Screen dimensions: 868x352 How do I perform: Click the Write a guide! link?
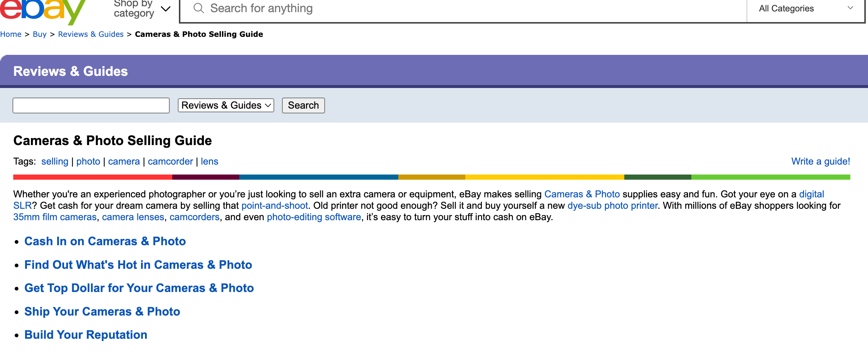tap(821, 162)
